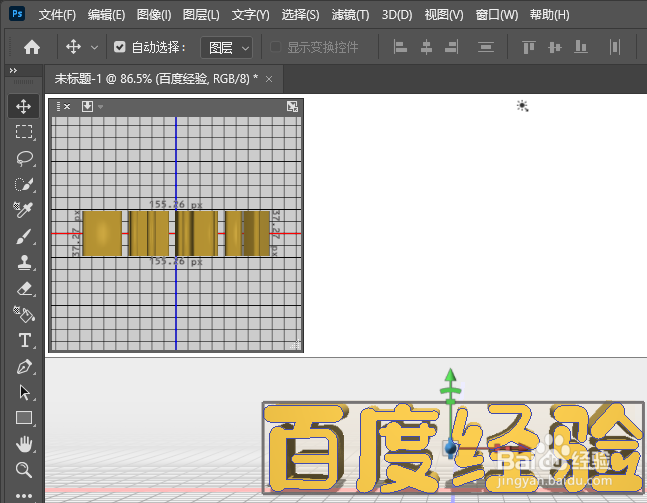The height and width of the screenshot is (503, 647).
Task: Click the resize grip of secondary view
Action: click(x=295, y=345)
